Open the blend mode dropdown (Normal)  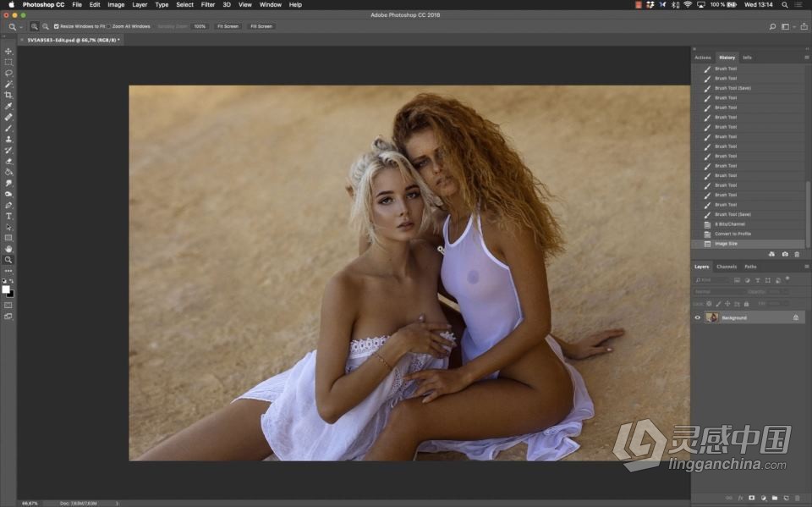point(717,291)
